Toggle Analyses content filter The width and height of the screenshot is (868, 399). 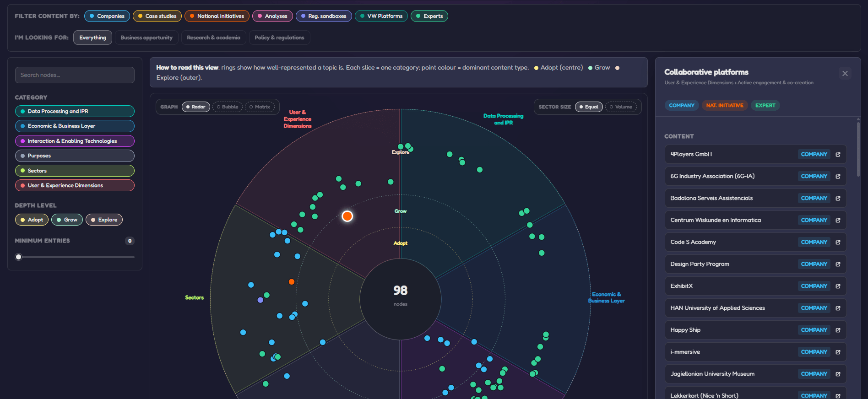click(x=272, y=16)
